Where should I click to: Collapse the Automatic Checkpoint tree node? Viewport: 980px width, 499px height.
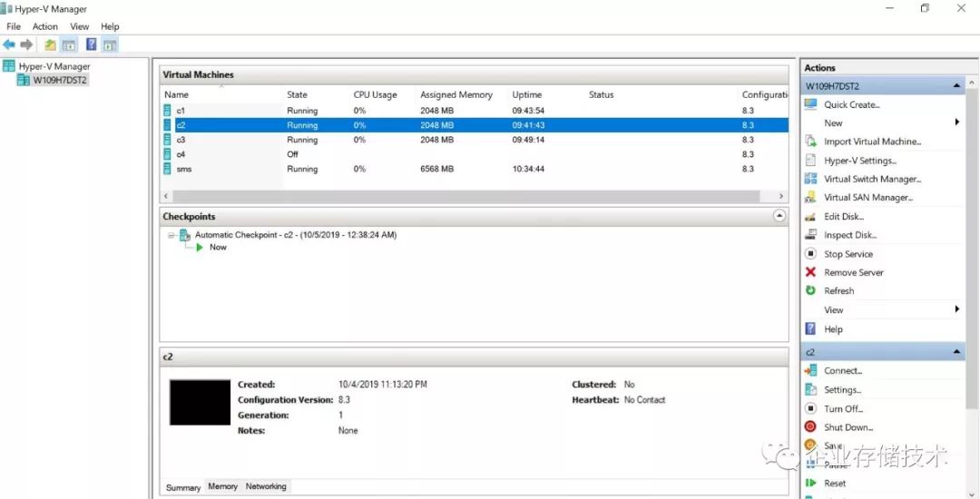[171, 235]
